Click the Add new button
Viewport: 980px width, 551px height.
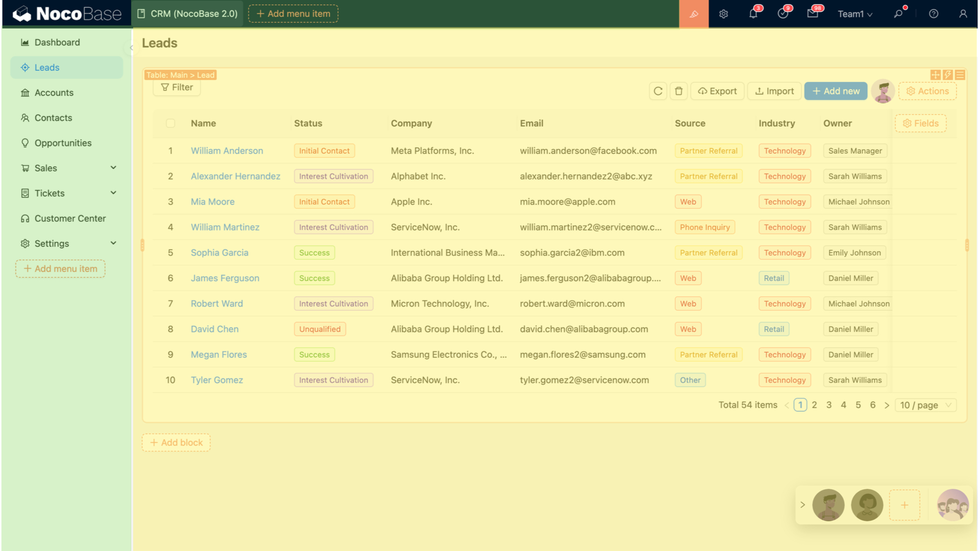836,91
